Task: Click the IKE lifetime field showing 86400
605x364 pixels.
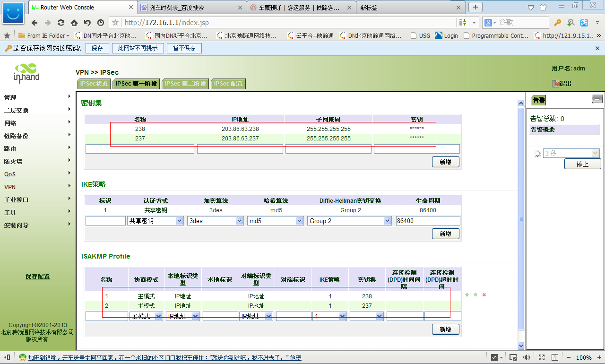Action: tap(428, 221)
